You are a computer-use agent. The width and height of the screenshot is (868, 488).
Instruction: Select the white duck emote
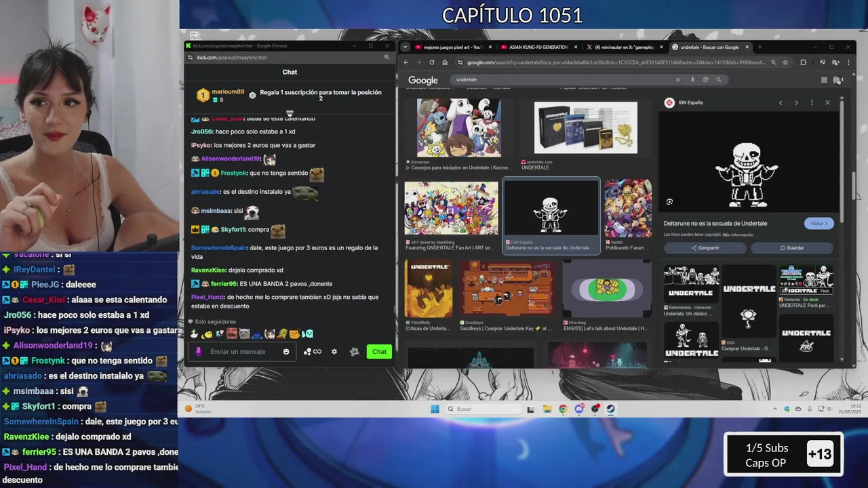[x=195, y=333]
